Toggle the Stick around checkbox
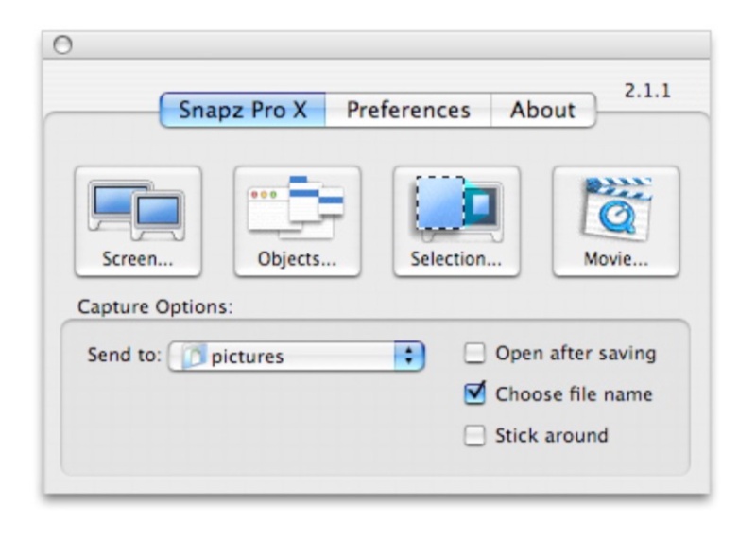756x541 pixels. click(x=474, y=435)
